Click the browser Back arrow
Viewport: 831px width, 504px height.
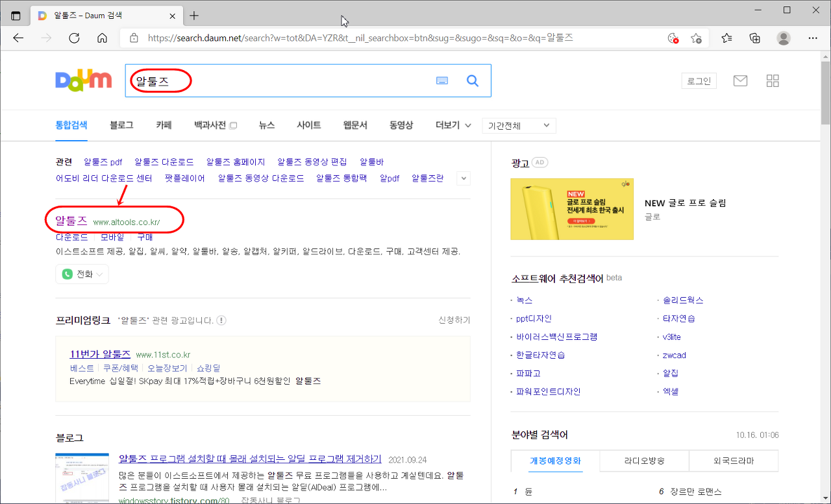(x=18, y=38)
